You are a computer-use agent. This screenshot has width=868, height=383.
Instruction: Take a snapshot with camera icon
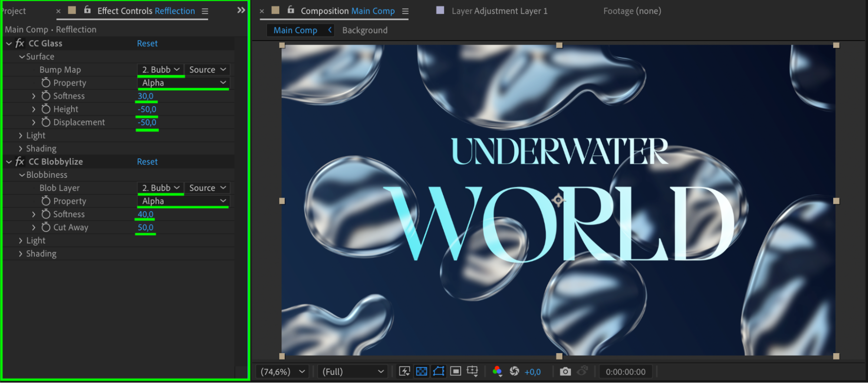(565, 371)
